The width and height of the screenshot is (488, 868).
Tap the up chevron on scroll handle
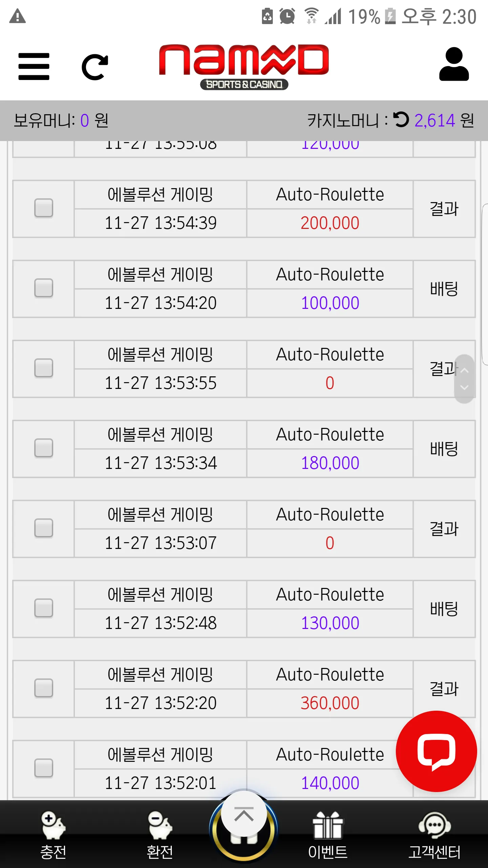[x=465, y=370]
